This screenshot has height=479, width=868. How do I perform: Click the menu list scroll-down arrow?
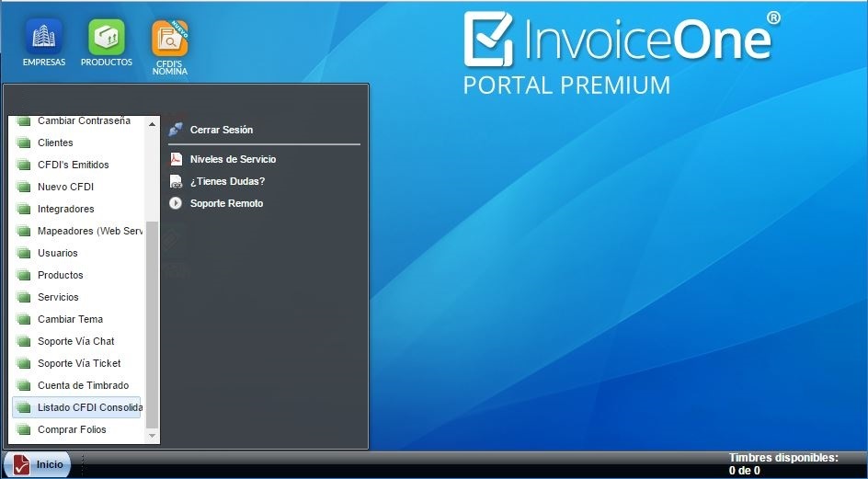[x=153, y=437]
